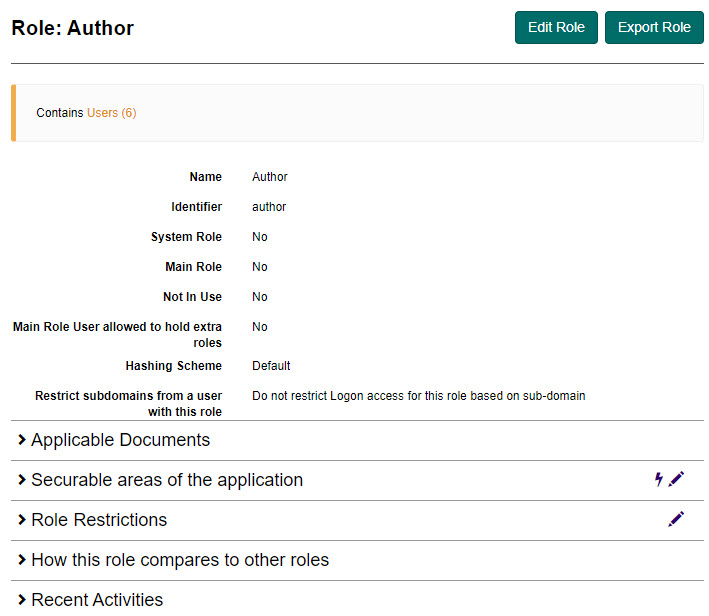Click the word Contains in the banner
The height and width of the screenshot is (616, 709).
(x=60, y=113)
